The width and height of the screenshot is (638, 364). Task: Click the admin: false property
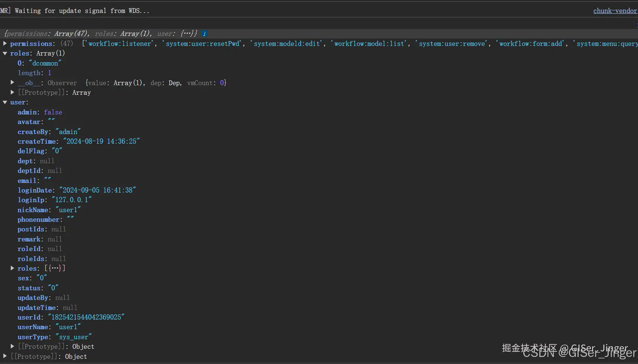pos(40,112)
